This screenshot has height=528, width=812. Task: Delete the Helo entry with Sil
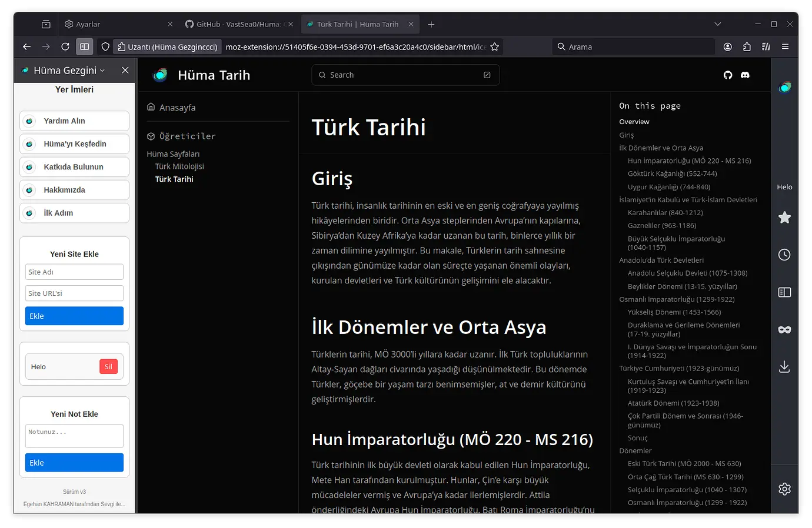coord(108,366)
